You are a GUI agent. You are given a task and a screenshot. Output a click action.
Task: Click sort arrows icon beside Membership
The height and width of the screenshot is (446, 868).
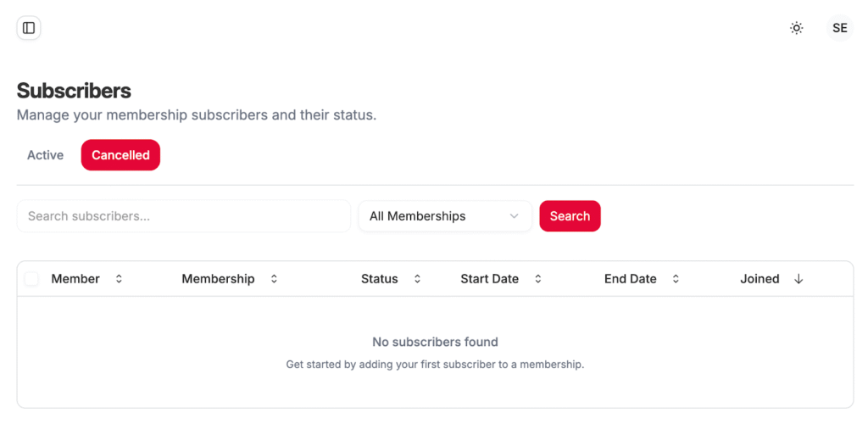[x=274, y=279]
